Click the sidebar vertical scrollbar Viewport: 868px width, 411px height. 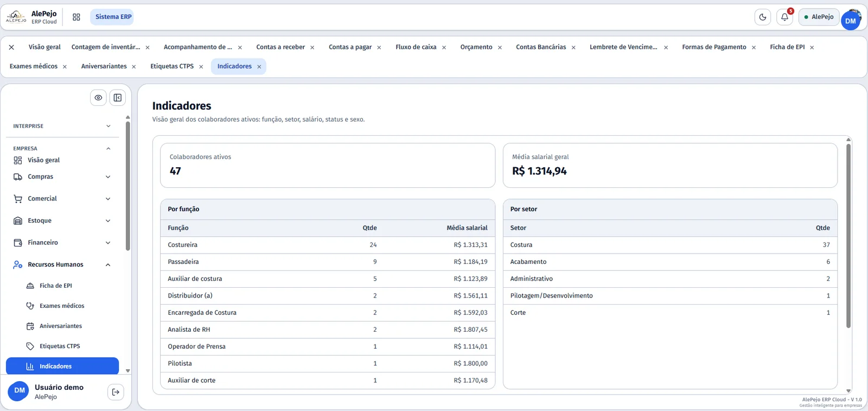(128, 186)
